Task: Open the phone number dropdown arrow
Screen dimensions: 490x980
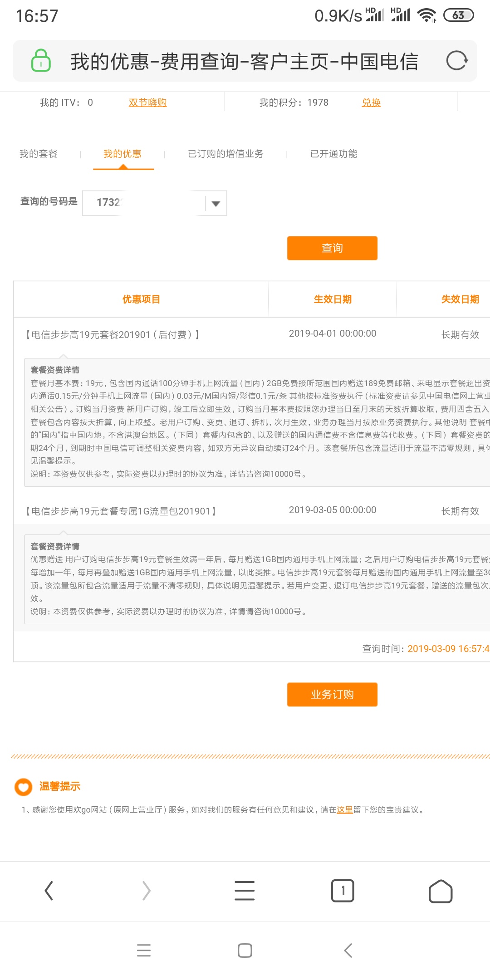Action: (x=216, y=203)
